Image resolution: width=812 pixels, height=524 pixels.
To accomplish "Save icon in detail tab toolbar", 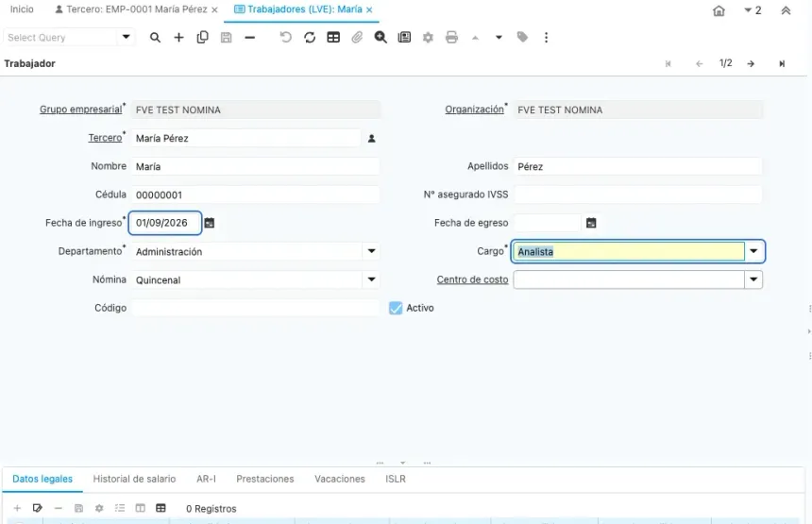I will pyautogui.click(x=78, y=508).
